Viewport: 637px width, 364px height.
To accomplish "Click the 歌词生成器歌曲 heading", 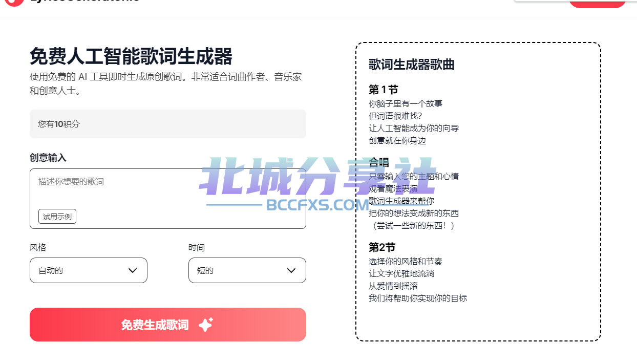I will pyautogui.click(x=412, y=65).
